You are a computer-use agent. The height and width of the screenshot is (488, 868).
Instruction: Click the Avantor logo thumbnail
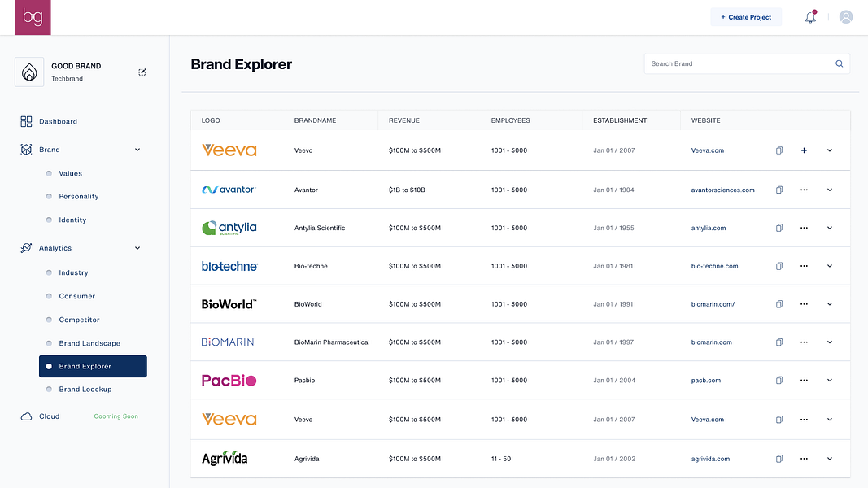coord(229,190)
